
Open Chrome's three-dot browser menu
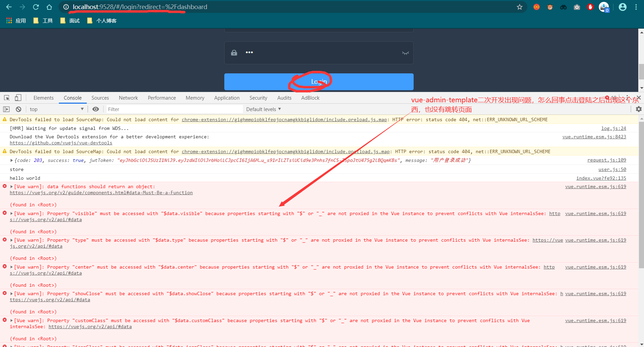click(636, 7)
